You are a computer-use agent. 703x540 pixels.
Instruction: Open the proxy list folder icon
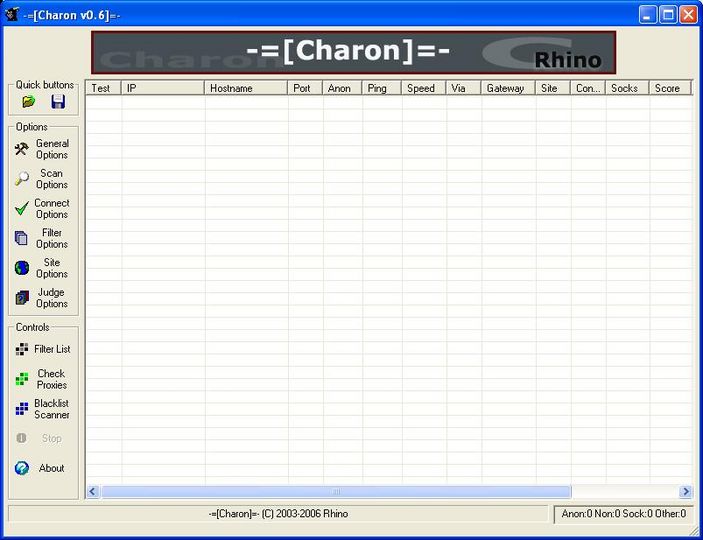[29, 102]
